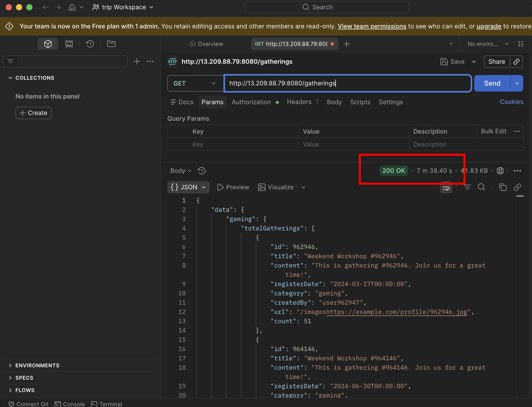Switch to response Preview
This screenshot has height=407, width=532.
click(233, 187)
